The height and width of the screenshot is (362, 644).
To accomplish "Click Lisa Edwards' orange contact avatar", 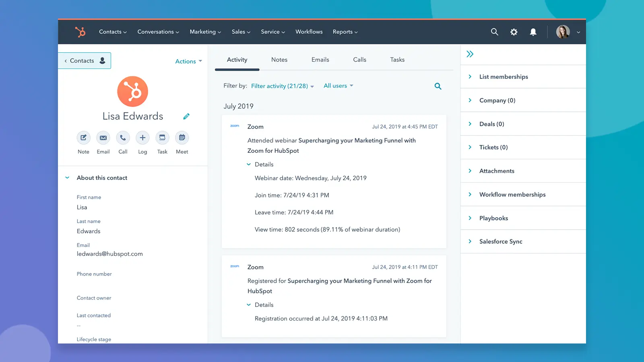I will (132, 92).
